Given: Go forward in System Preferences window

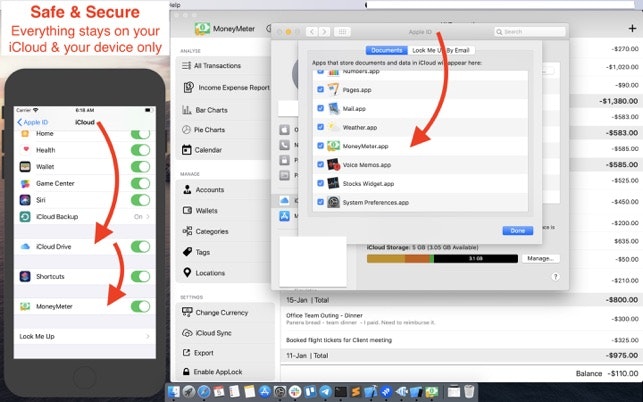Looking at the screenshot, I should point(324,32).
